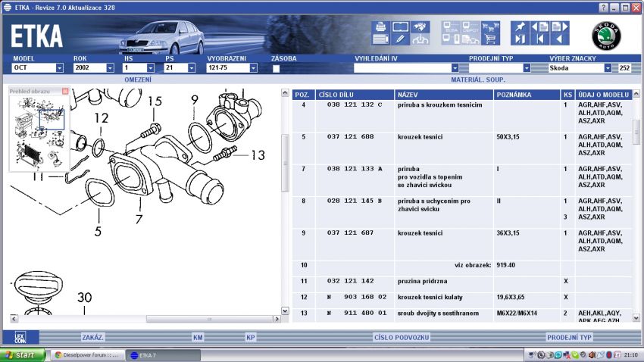The height and width of the screenshot is (362, 644).
Task: Open the ROK year dropdown
Action: point(110,68)
